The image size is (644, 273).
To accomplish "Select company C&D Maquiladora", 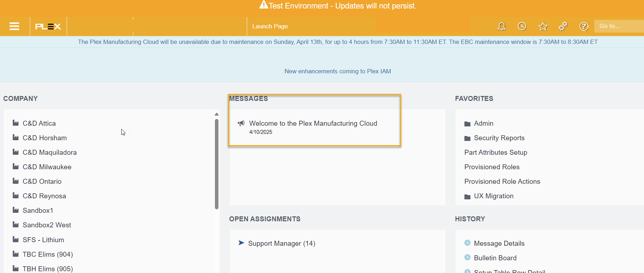I will [x=50, y=152].
